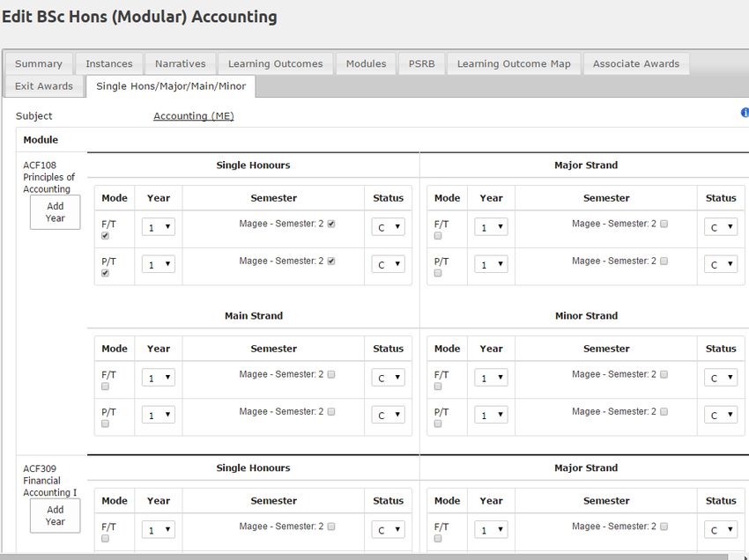The width and height of the screenshot is (749, 560).
Task: Open Status dropdown in ACF309 Major Strand F/T row
Action: click(721, 529)
